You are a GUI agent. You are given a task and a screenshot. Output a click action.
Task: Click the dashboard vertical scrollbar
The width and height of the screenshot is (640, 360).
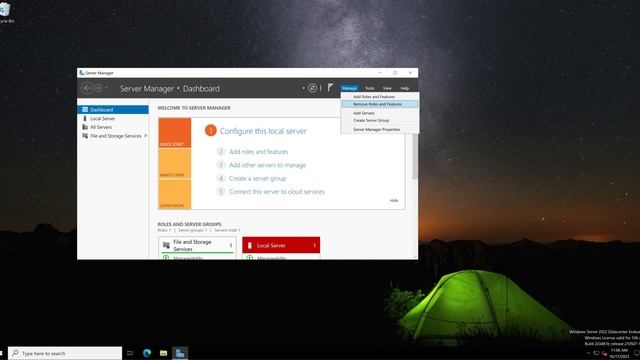pos(415,157)
